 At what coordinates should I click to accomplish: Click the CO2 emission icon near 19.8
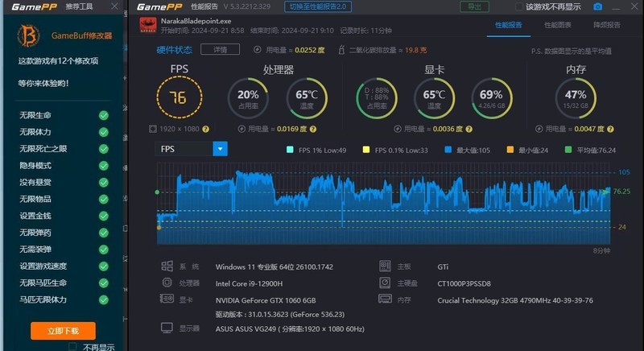pyautogui.click(x=341, y=50)
